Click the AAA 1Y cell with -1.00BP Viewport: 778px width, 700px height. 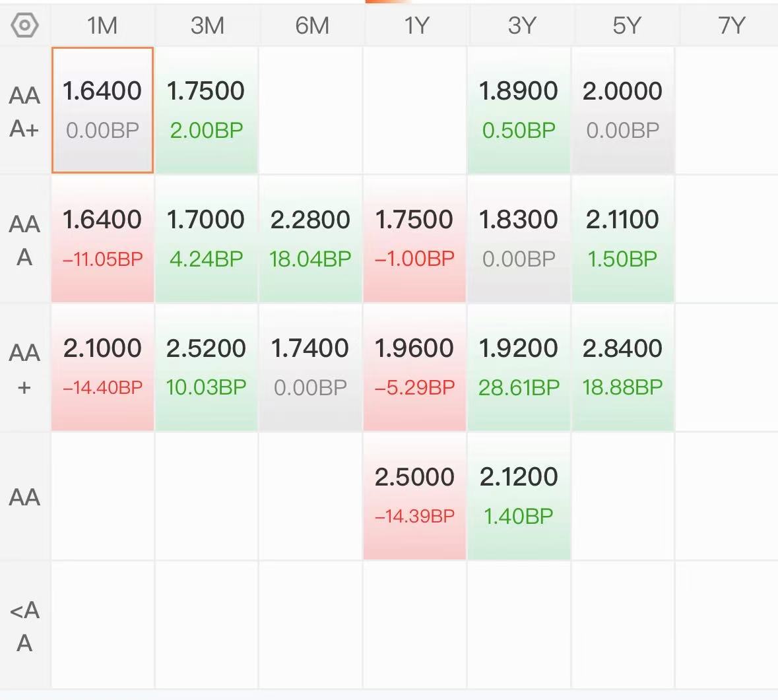click(414, 238)
